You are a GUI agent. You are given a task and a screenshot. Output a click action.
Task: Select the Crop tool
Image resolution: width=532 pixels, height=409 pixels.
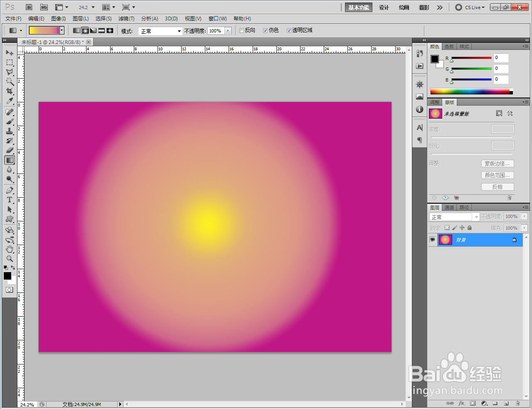[x=10, y=91]
